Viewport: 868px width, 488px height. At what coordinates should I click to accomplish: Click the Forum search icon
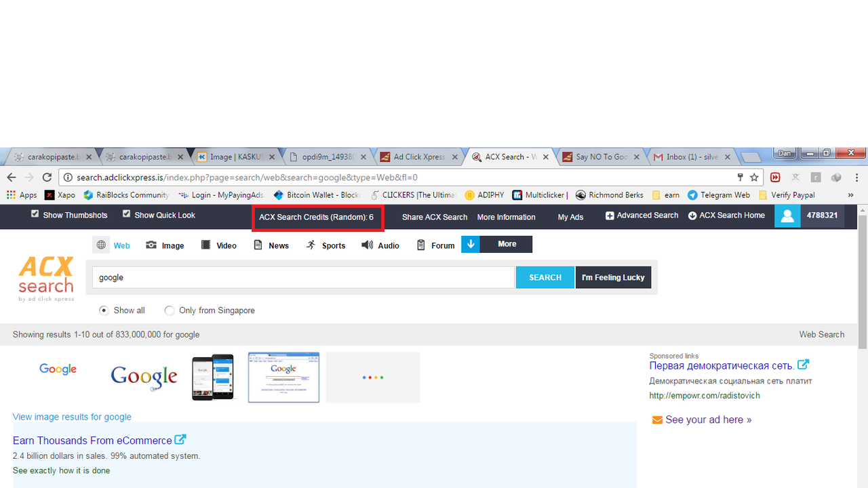click(x=421, y=245)
